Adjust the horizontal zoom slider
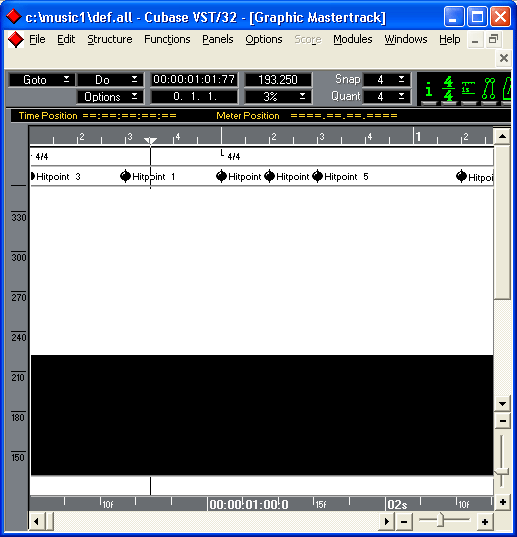The width and height of the screenshot is (517, 537). click(441, 520)
